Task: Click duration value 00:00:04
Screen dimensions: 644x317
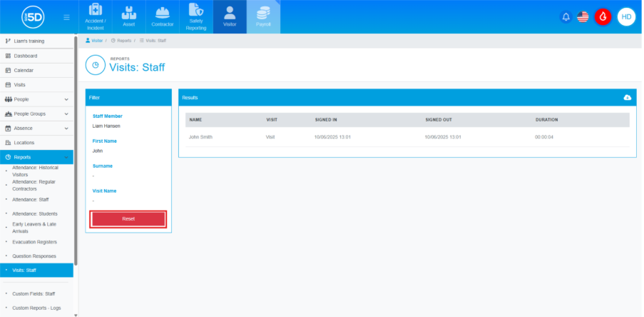Action: [x=543, y=137]
